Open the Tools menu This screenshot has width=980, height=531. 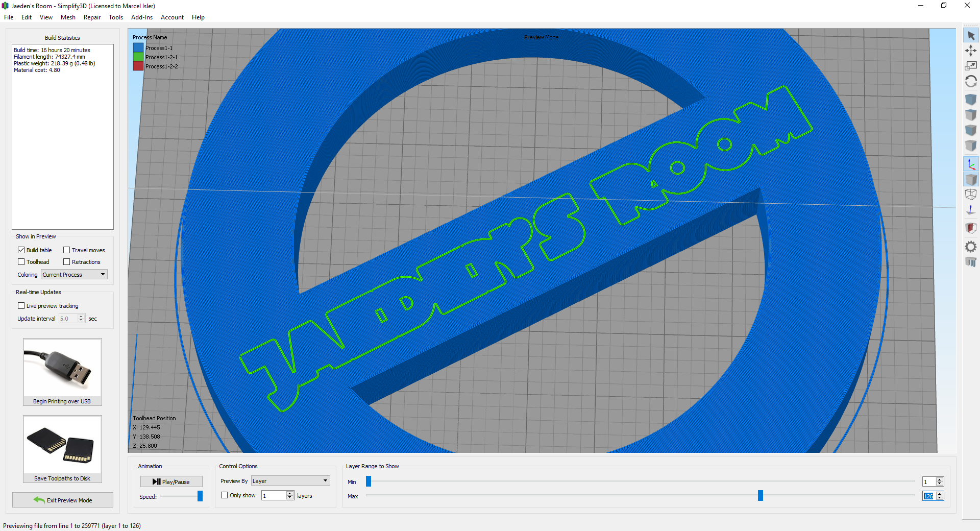116,17
